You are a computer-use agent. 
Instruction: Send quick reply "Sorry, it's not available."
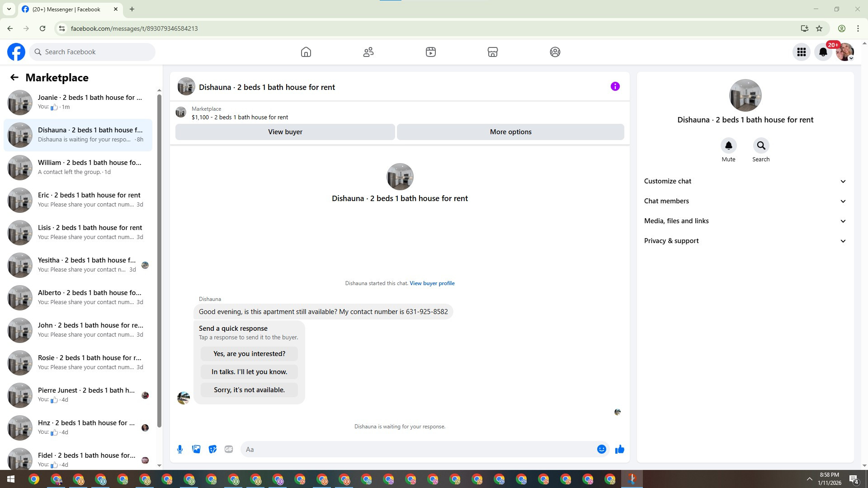(249, 390)
